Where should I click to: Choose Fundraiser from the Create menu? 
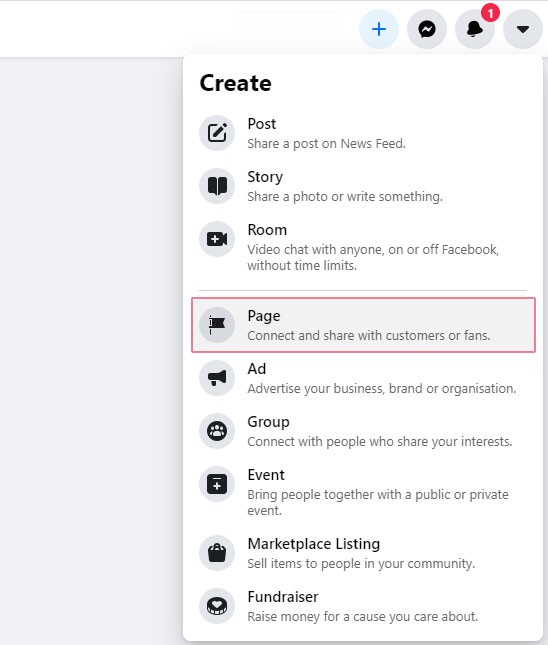(363, 606)
